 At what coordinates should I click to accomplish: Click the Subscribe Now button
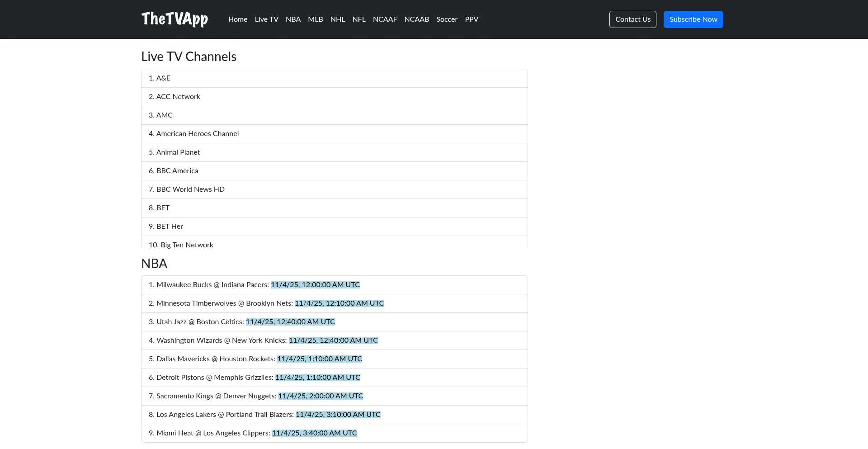point(693,19)
